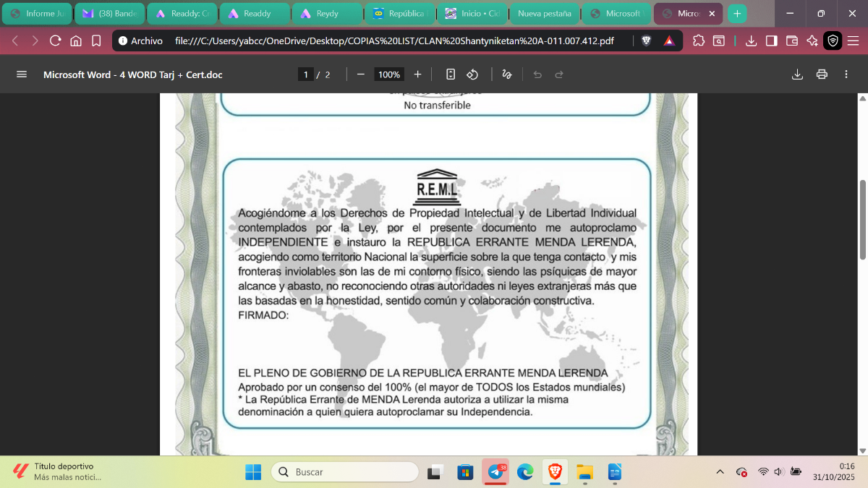
Task: Open a new browser tab
Action: click(x=737, y=13)
